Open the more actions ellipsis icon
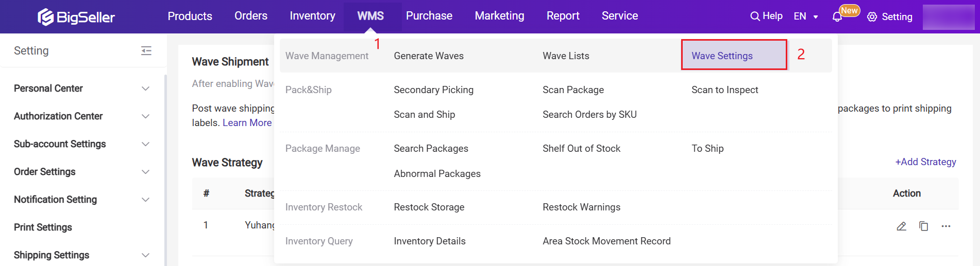This screenshot has height=266, width=980. [x=946, y=226]
